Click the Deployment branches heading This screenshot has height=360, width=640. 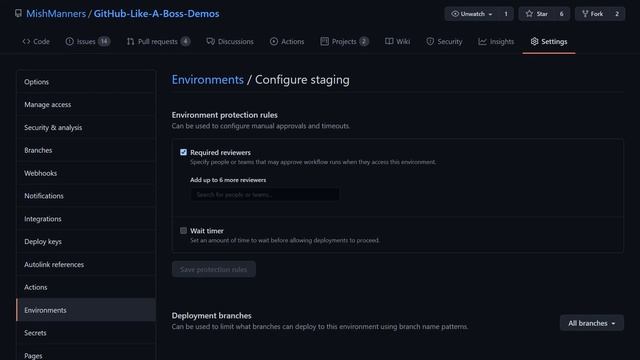point(211,316)
